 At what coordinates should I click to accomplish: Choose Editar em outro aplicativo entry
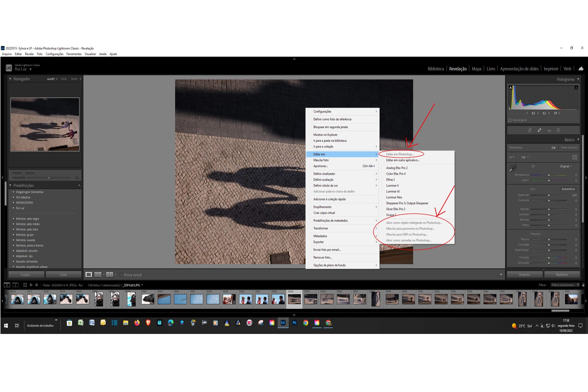click(x=403, y=160)
